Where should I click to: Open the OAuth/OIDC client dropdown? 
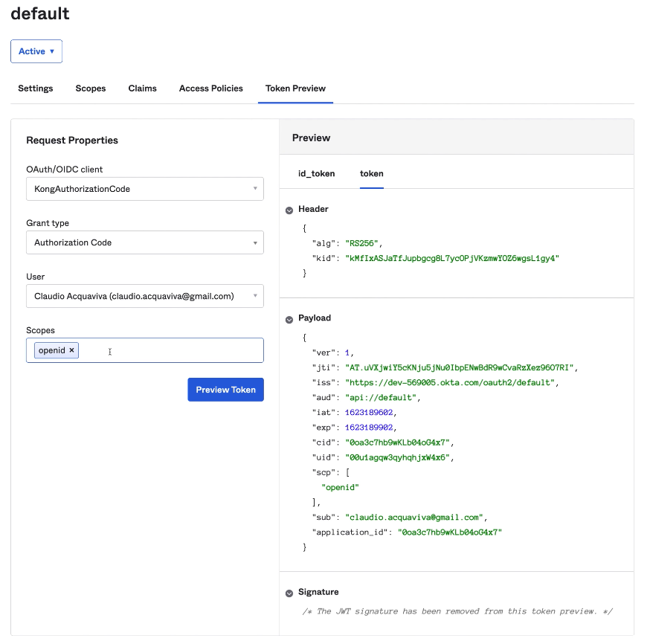[x=144, y=189]
